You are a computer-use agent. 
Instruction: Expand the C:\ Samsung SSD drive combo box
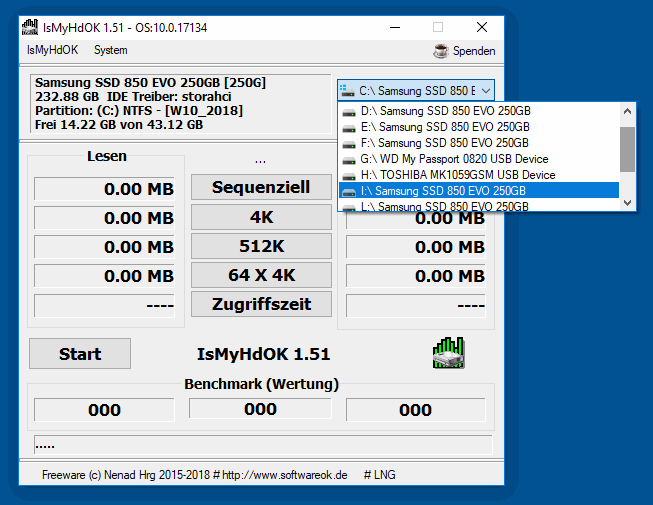[x=416, y=90]
